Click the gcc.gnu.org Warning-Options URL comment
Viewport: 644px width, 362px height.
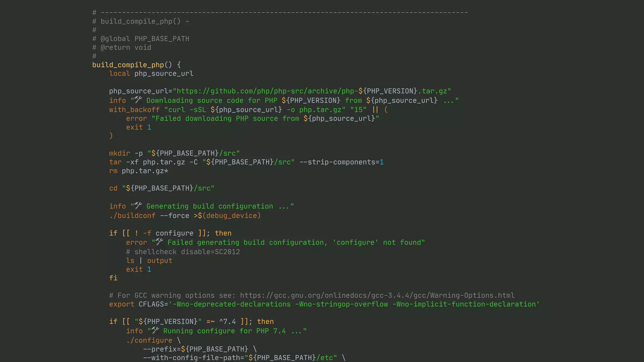pyautogui.click(x=312, y=295)
